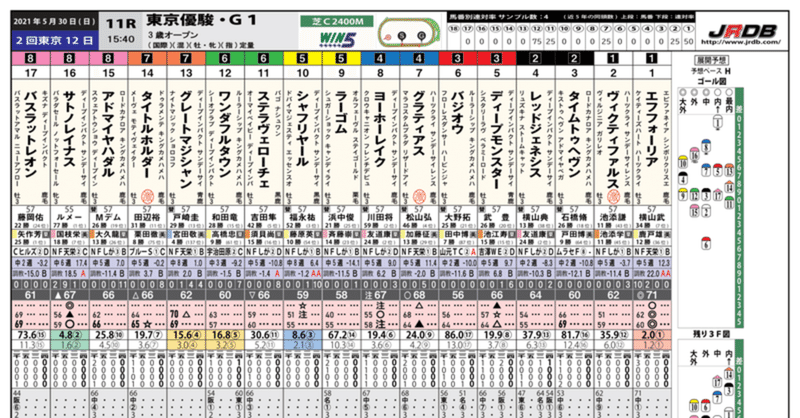Image resolution: width=800 pixels, height=418 pixels.
Task: Select horse name バスラットレオン
Action: coord(31,134)
